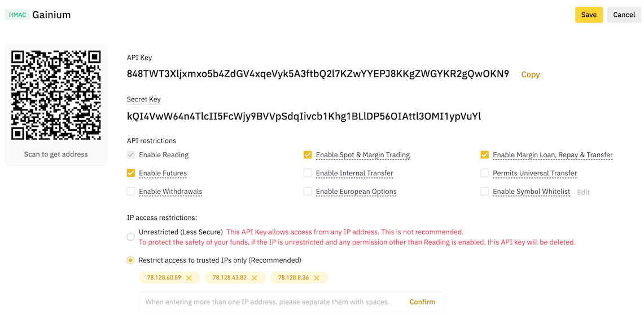644x319 pixels.
Task: Copy the API key
Action: click(x=530, y=74)
